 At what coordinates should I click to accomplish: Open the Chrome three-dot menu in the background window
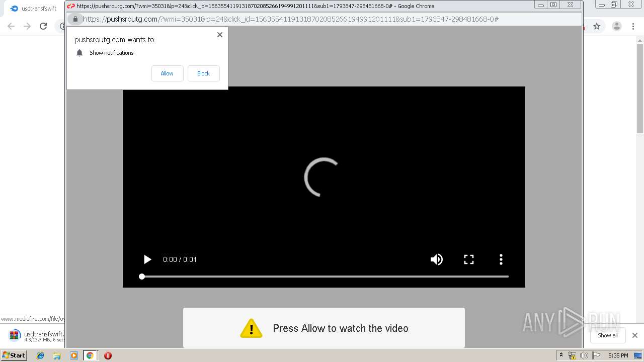pos(633,26)
